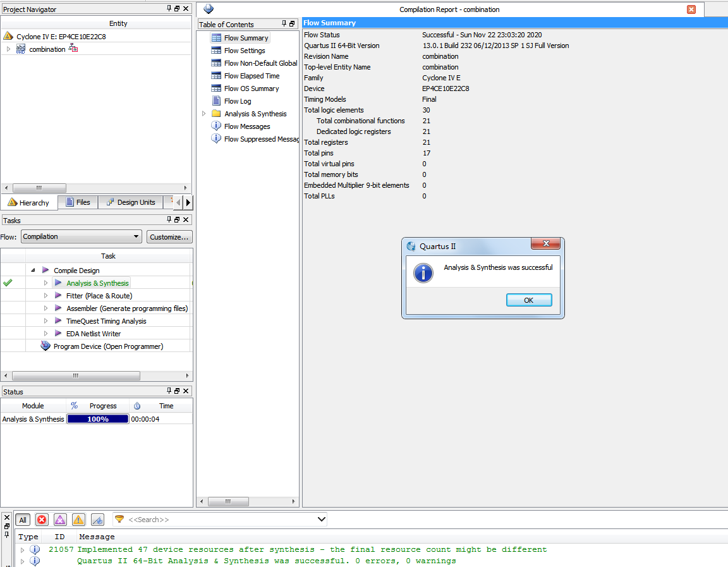The width and height of the screenshot is (728, 567).
Task: Expand the TimeQuest Timing Analysis task
Action: [x=45, y=320]
